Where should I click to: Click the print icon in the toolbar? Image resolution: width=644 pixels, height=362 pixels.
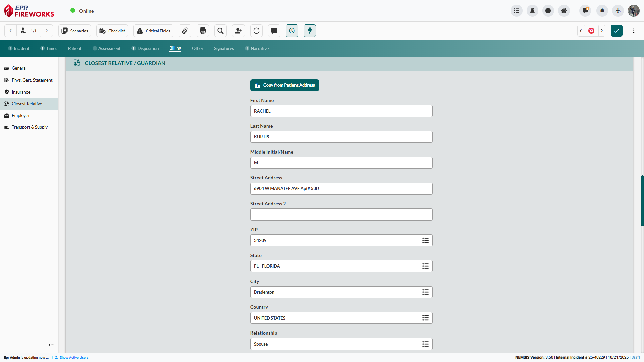tap(203, 31)
